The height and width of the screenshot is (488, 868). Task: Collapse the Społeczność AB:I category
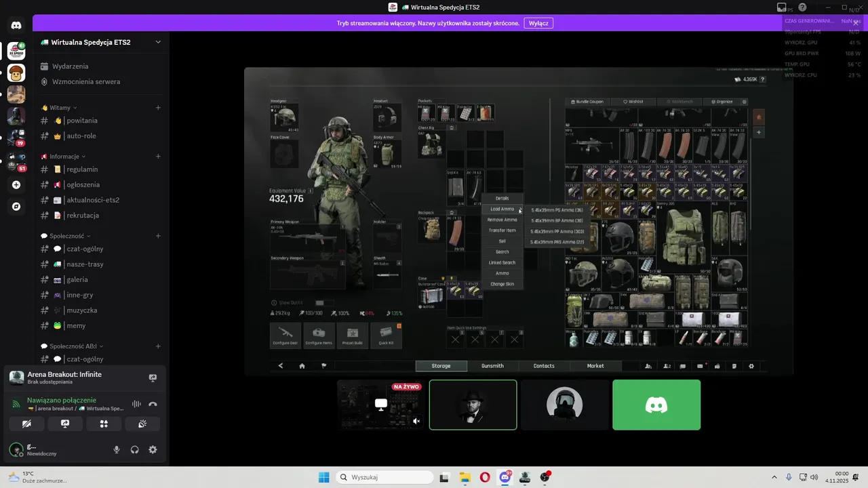coord(73,346)
